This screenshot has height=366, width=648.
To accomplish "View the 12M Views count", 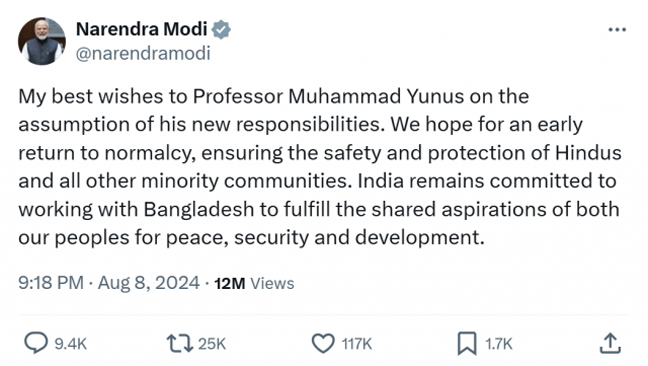I will (x=254, y=283).
